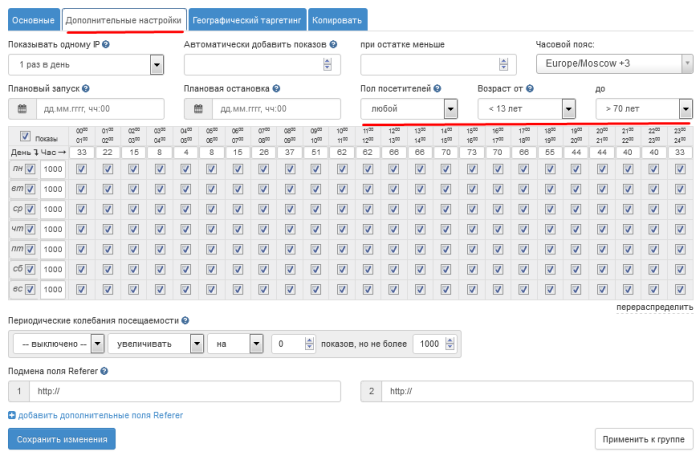Viewport: 700px width, 456px height.
Task: Toggle the "вс" day row checkbox
Action: coord(30,290)
